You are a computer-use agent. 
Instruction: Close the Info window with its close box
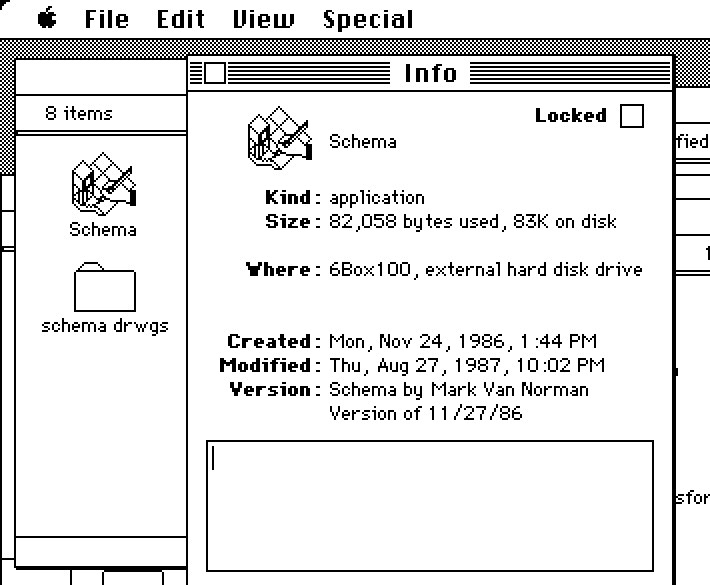click(x=214, y=73)
